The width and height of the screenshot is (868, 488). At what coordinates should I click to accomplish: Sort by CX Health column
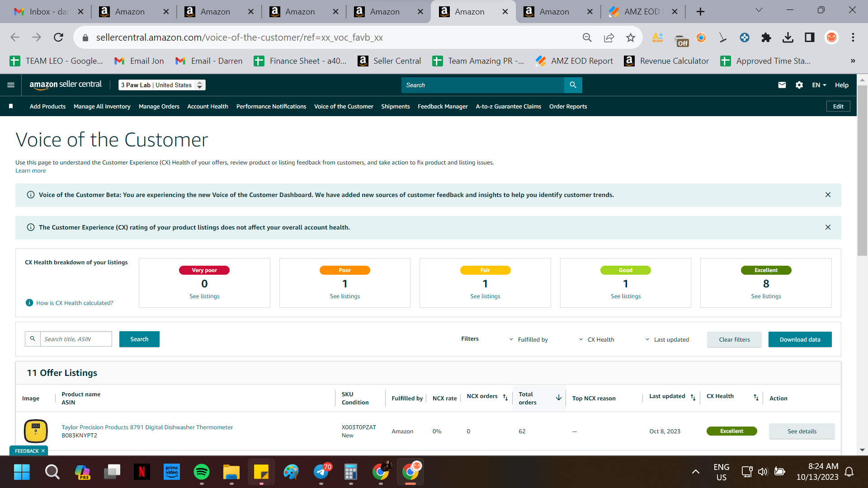point(756,397)
